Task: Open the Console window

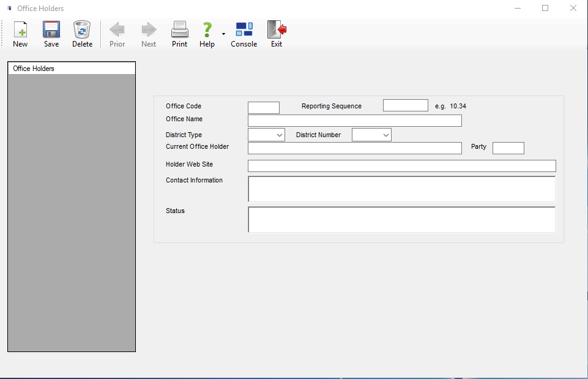Action: point(244,34)
